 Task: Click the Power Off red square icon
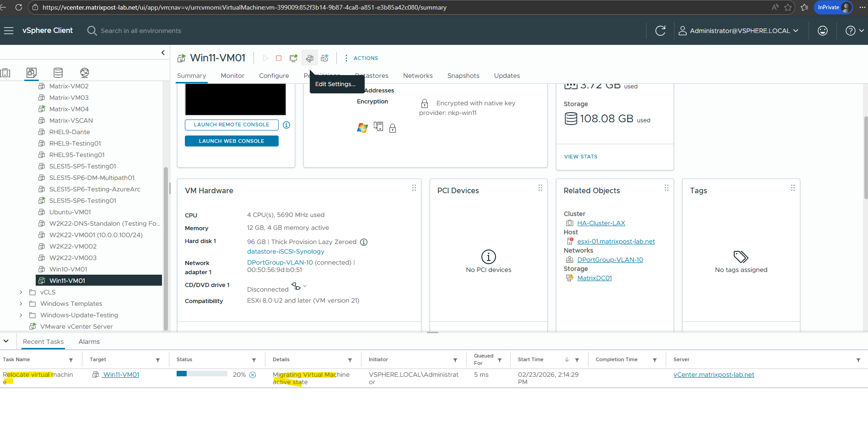pos(279,58)
